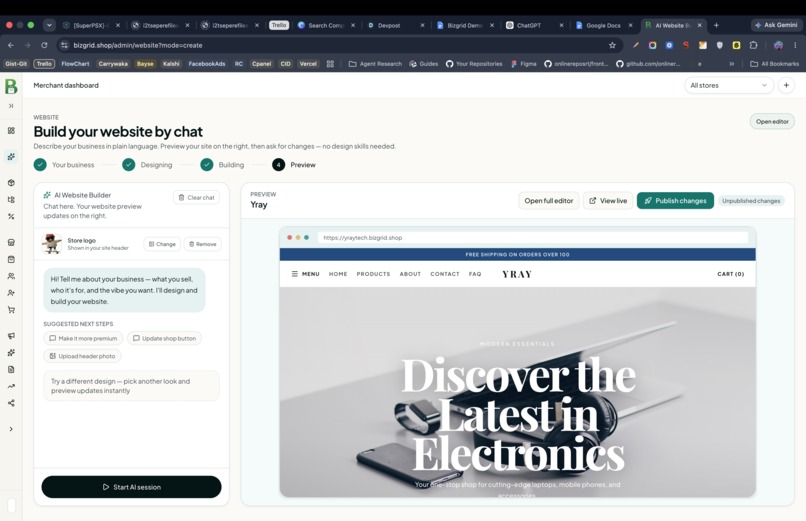The width and height of the screenshot is (806, 521).
Task: Select CONTACT in the preview navigation
Action: [x=445, y=274]
